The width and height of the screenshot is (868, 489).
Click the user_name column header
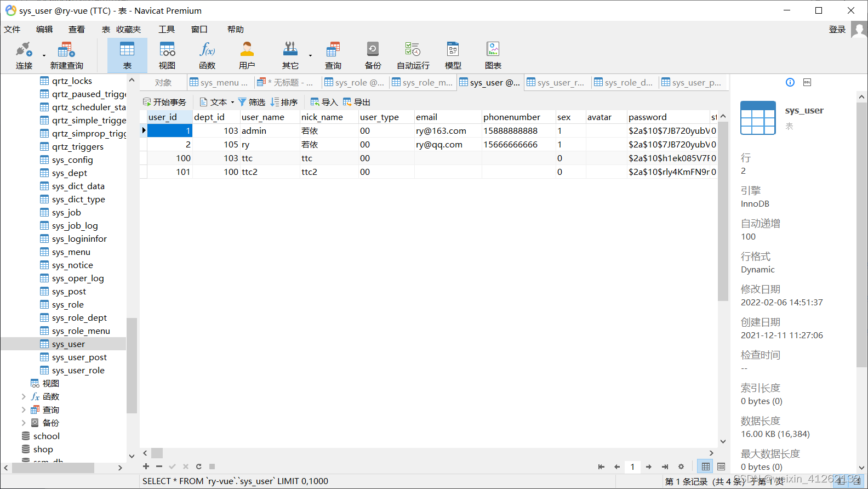pos(270,117)
